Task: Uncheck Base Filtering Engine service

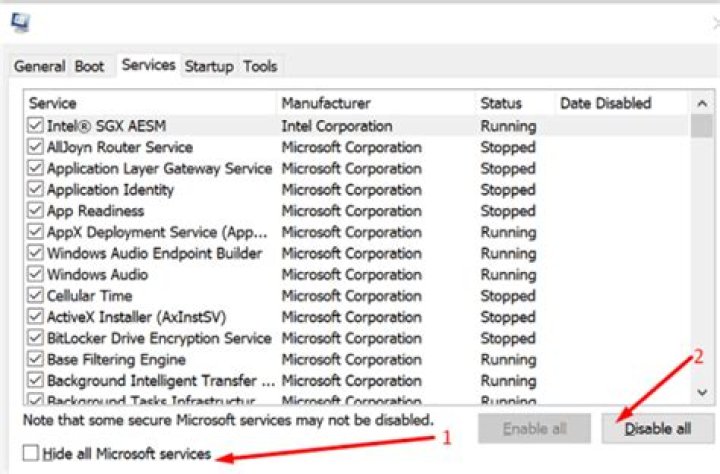Action: pyautogui.click(x=36, y=360)
